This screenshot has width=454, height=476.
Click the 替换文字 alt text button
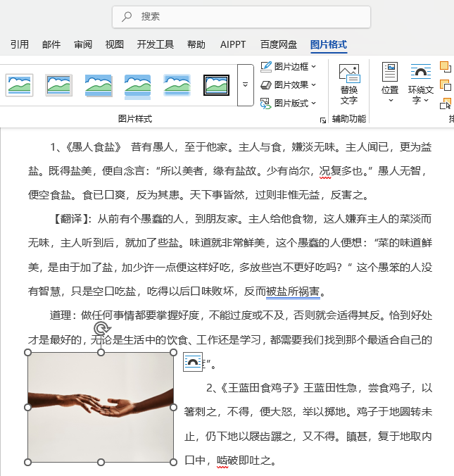[349, 84]
